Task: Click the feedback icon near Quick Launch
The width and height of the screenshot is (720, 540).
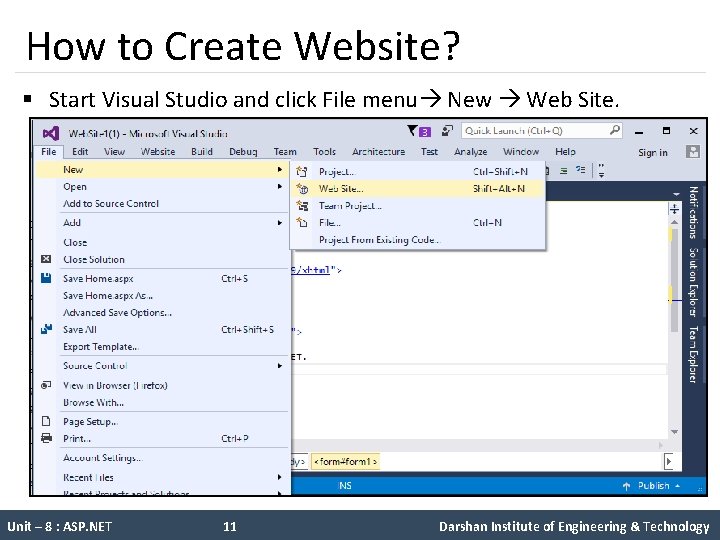Action: tap(447, 131)
